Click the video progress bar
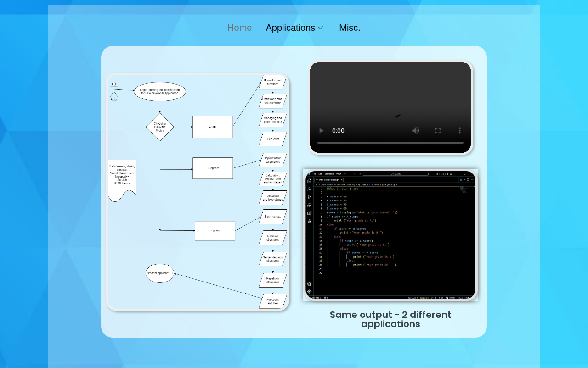 click(x=390, y=143)
